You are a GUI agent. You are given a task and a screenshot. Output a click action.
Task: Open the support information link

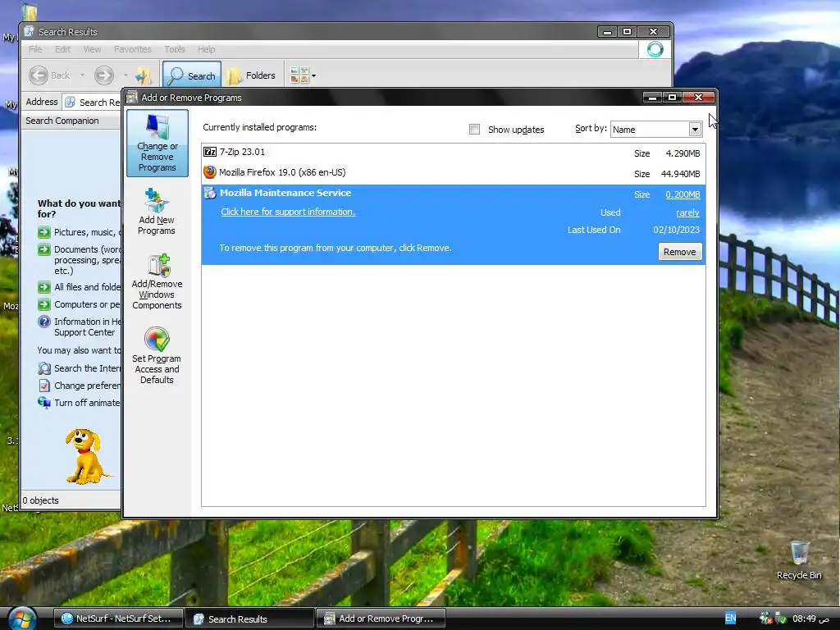click(288, 212)
